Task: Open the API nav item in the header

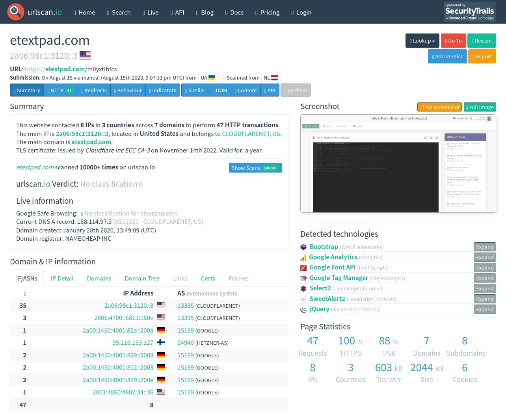Action: coord(177,12)
